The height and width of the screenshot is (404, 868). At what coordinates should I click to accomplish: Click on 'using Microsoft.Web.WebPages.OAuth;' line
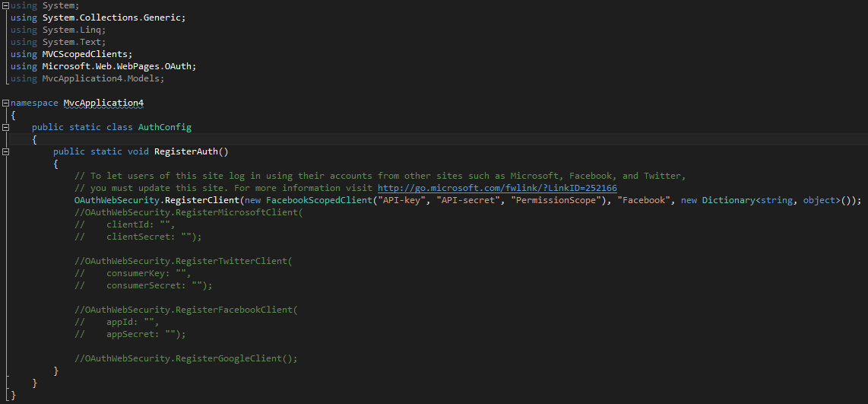click(103, 66)
